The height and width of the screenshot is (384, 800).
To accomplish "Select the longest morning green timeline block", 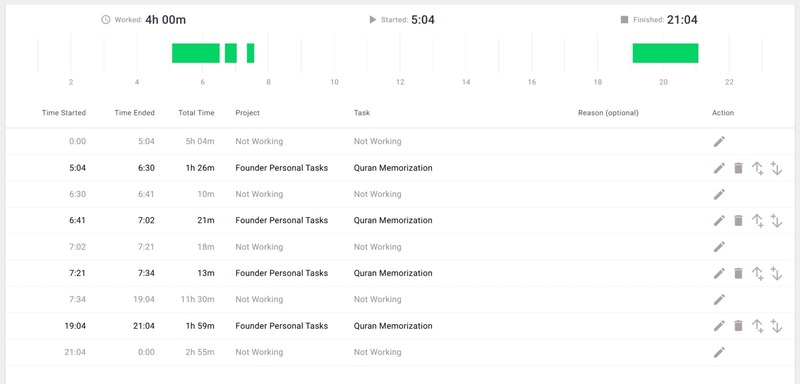I will tap(195, 53).
